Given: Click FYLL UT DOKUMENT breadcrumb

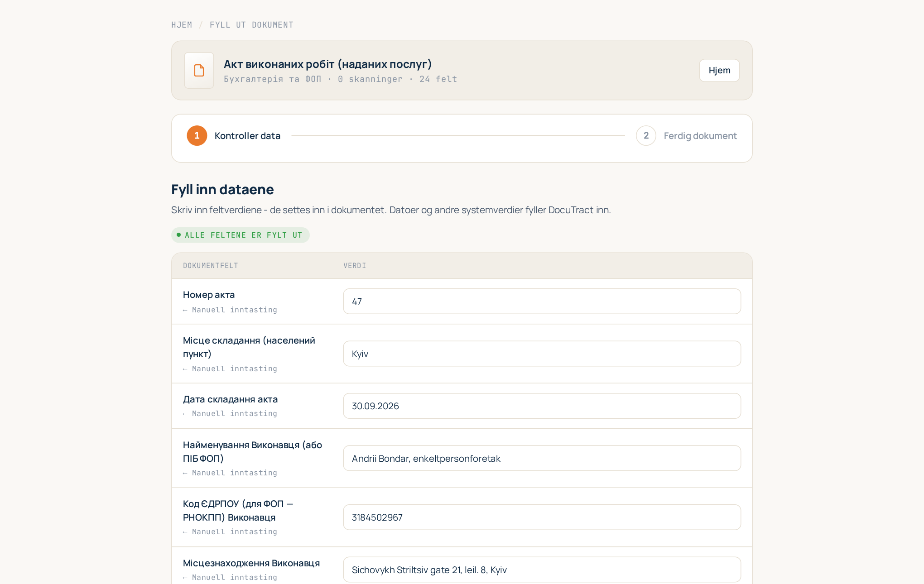Looking at the screenshot, I should coord(251,25).
